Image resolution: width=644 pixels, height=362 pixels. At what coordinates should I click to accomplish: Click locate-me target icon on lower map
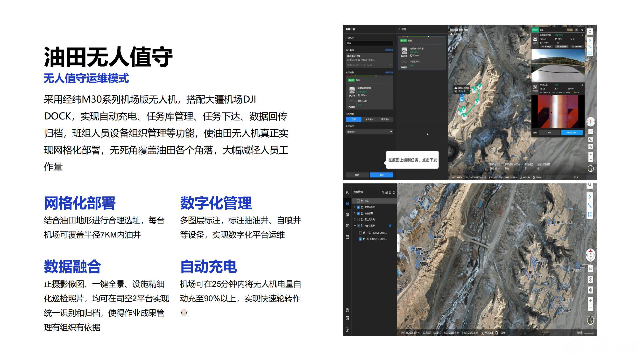pos(590,290)
